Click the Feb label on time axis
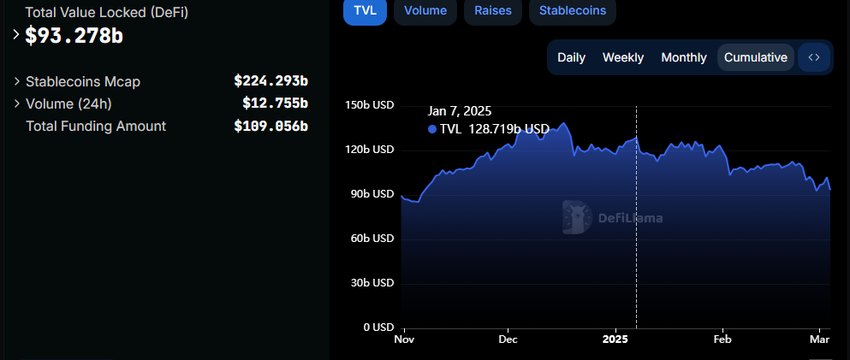 [x=723, y=339]
